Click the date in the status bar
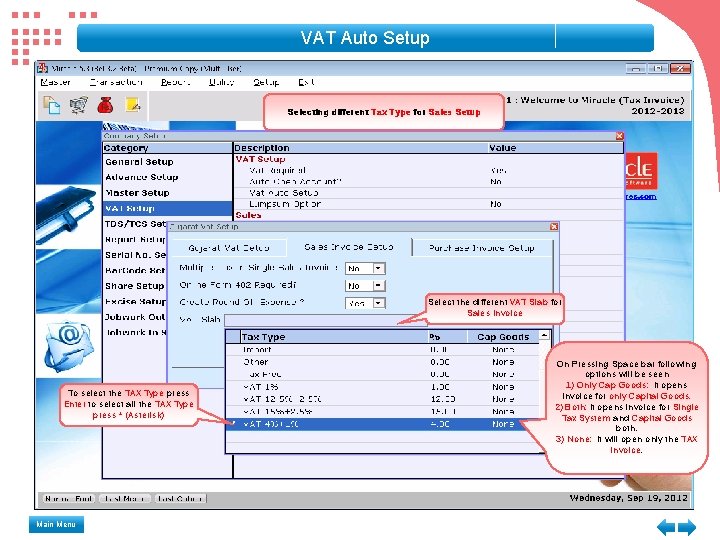The width and height of the screenshot is (720, 540). click(x=629, y=498)
